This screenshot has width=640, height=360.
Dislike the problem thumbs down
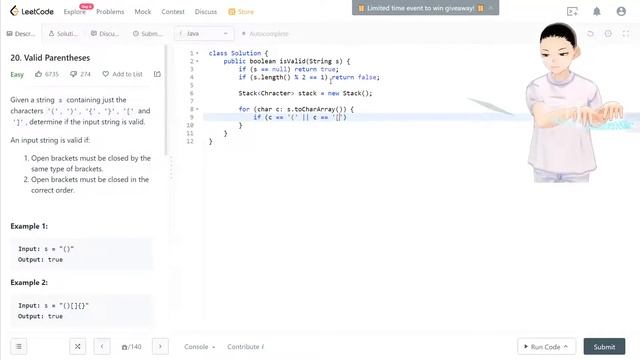tap(73, 74)
